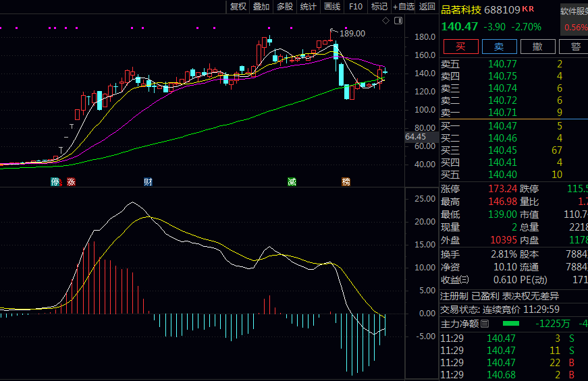Click the change percent -2.70%
Viewport: 588px width, 381px height.
pos(526,27)
